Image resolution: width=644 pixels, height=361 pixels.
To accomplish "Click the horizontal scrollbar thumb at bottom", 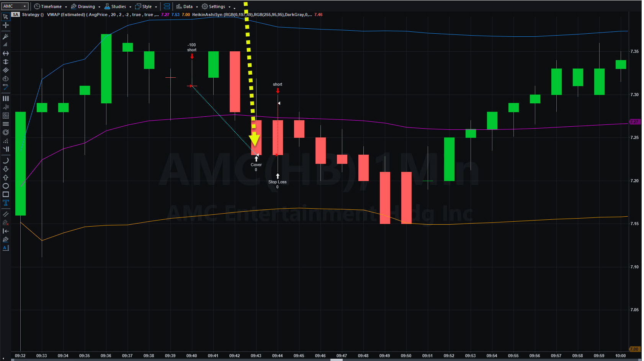I will (x=337, y=359).
